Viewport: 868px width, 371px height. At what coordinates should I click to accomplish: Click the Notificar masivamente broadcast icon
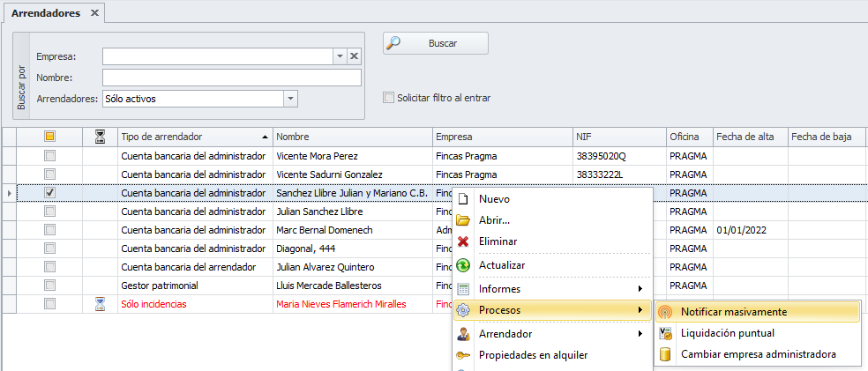666,312
